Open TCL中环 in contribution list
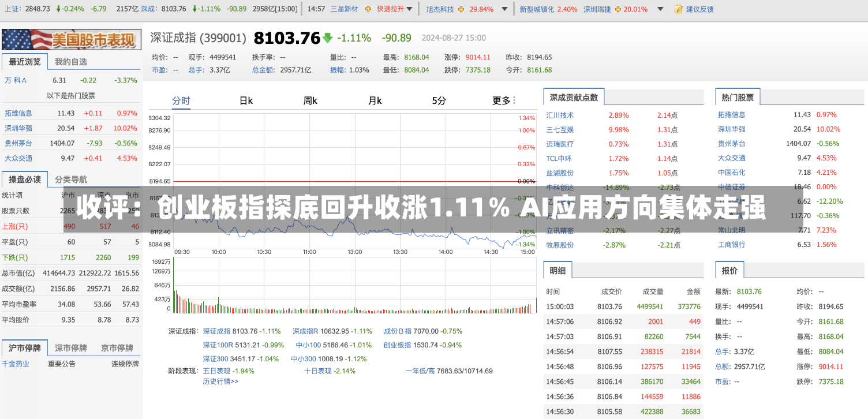Screen dimensions: 868x419 pyautogui.click(x=559, y=158)
